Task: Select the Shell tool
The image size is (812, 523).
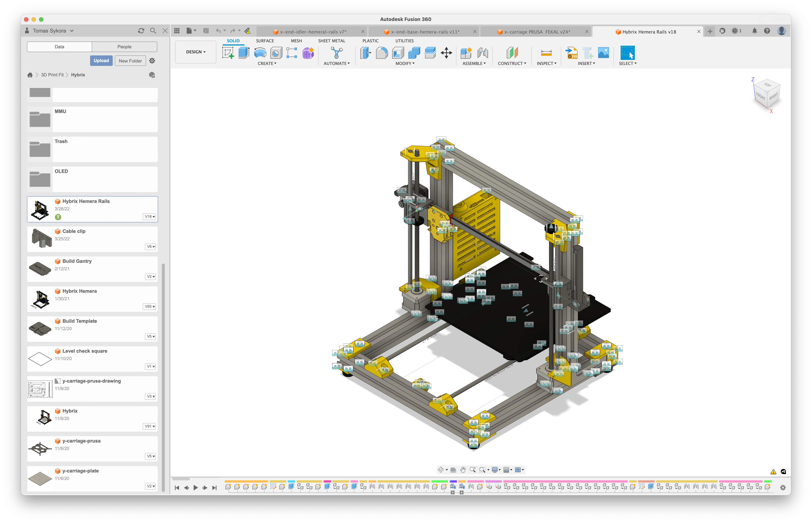Action: tap(398, 53)
